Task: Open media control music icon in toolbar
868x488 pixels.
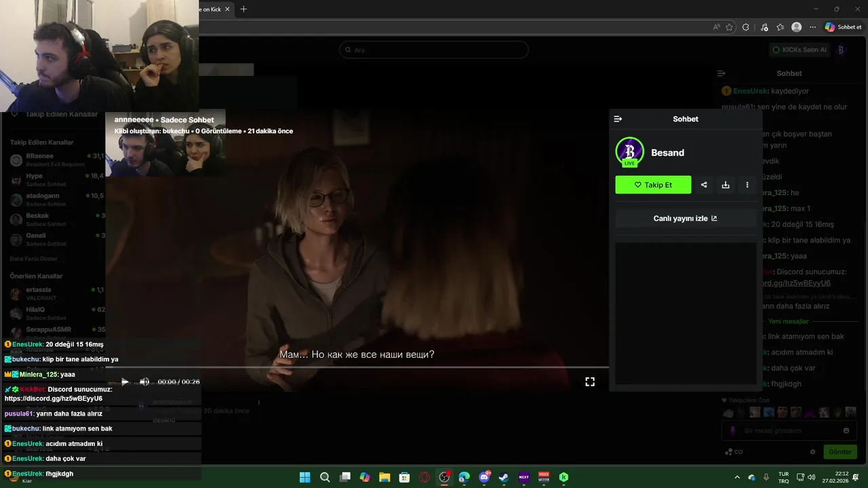Action: pos(765,27)
